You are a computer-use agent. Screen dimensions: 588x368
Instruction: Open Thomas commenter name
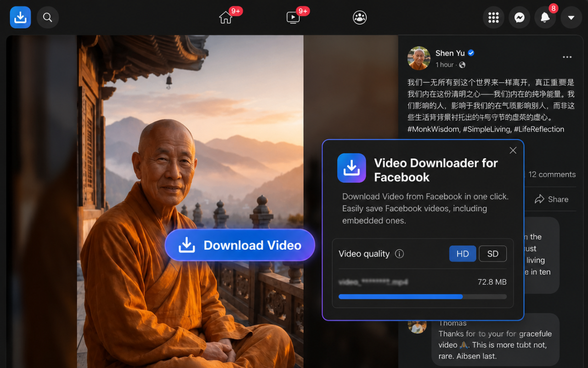(x=452, y=323)
